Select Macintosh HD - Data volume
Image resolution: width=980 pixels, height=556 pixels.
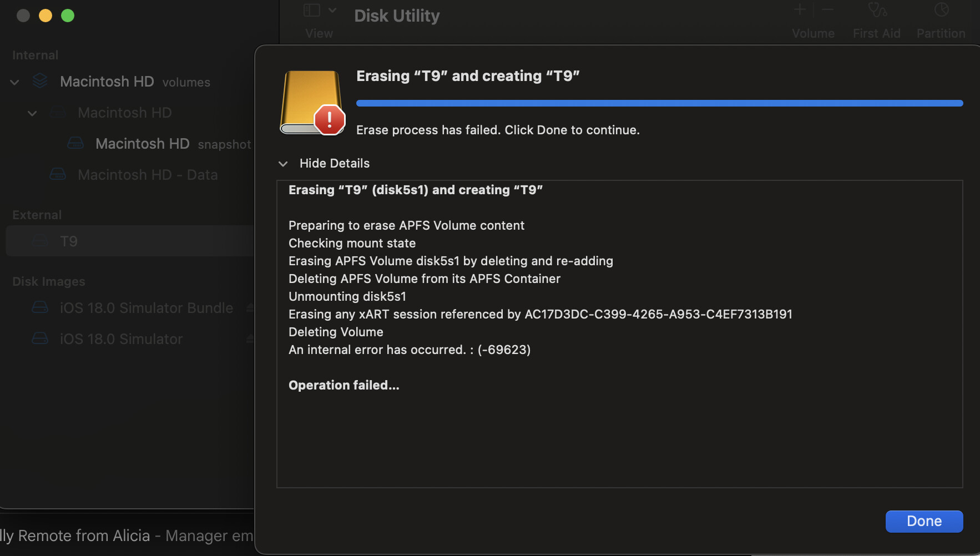coord(148,175)
